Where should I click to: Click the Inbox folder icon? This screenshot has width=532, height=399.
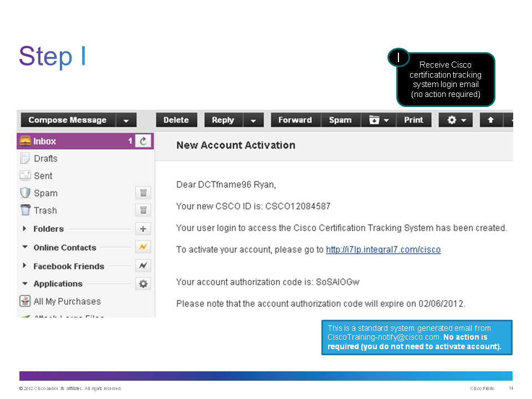pos(25,141)
